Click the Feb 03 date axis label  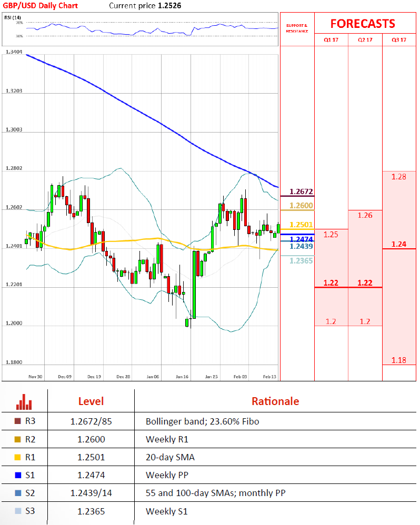pyautogui.click(x=240, y=377)
